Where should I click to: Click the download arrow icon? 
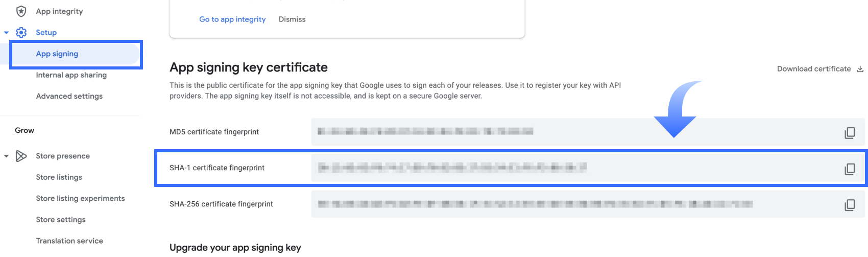point(860,69)
